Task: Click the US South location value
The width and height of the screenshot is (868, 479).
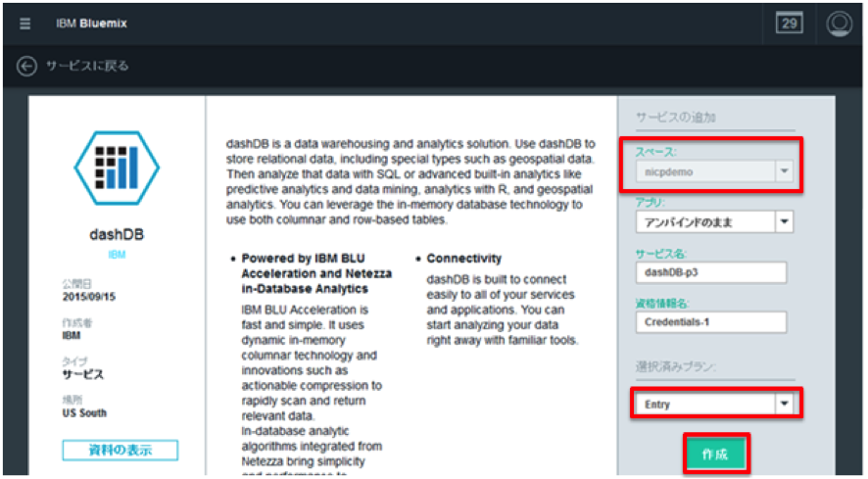Action: 84,413
